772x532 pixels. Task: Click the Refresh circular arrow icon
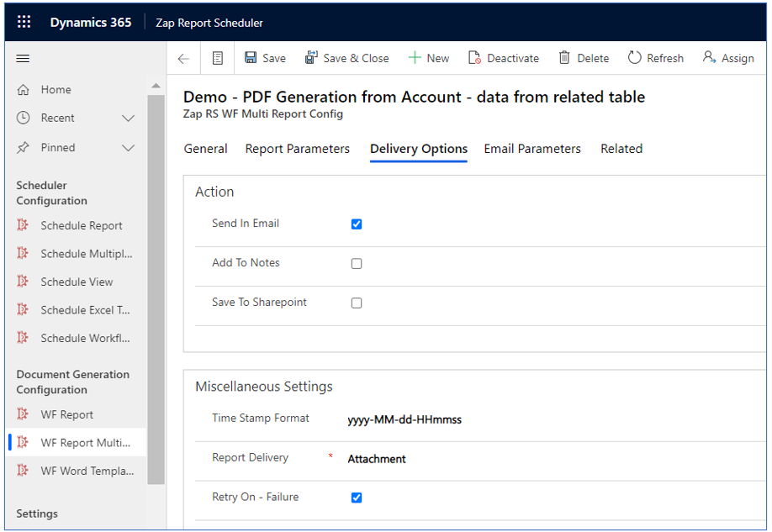pyautogui.click(x=635, y=58)
